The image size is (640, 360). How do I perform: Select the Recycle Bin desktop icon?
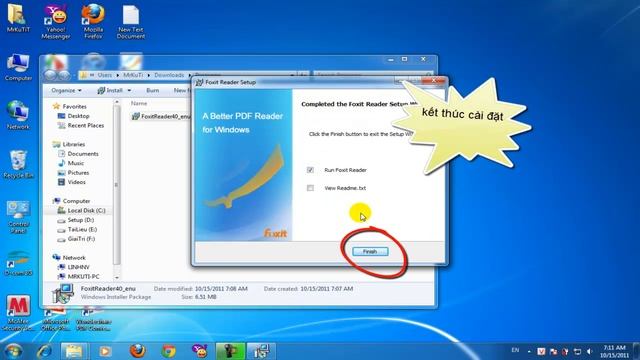pos(18,164)
